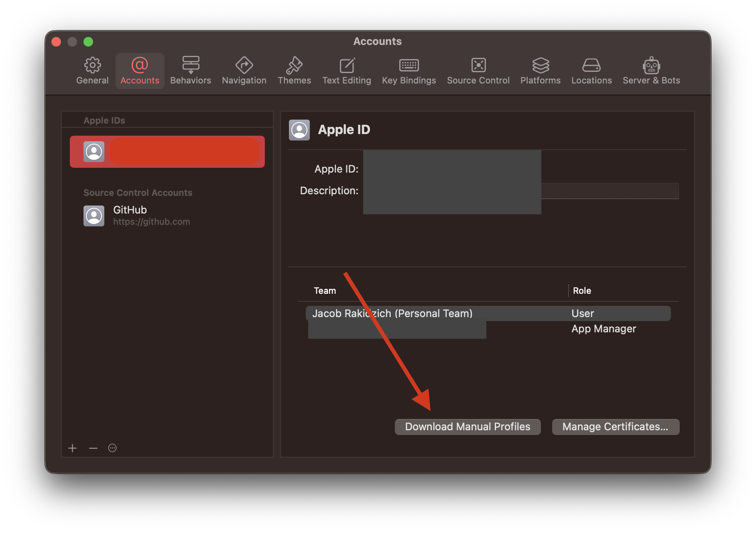Viewport: 756px width, 533px height.
Task: Click the GitHub account avatar icon
Action: pos(94,216)
